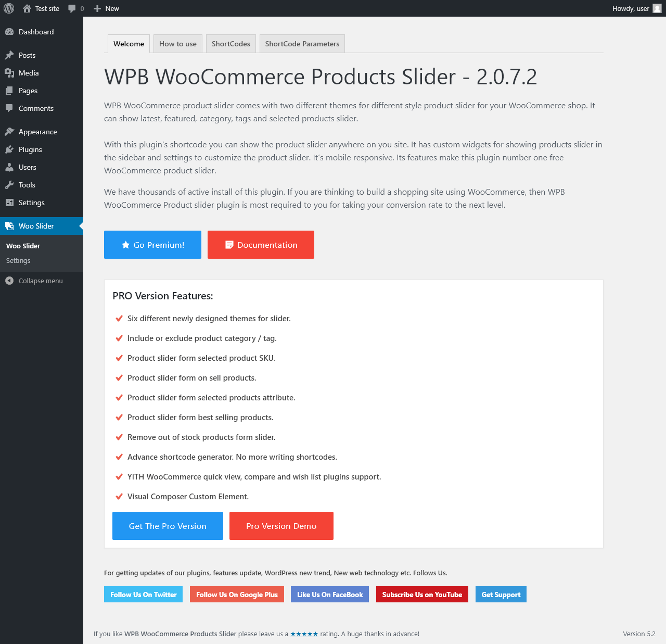Click Subscribe Us on YouTube button

422,595
